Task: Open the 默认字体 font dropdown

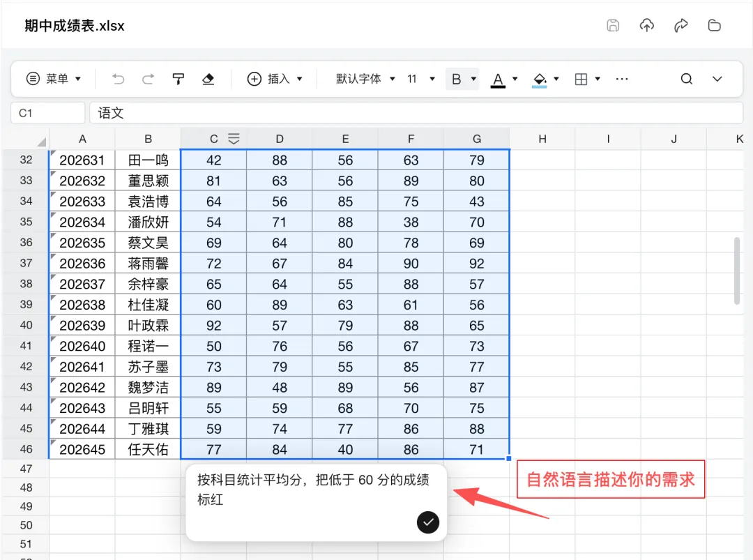Action: (x=365, y=79)
